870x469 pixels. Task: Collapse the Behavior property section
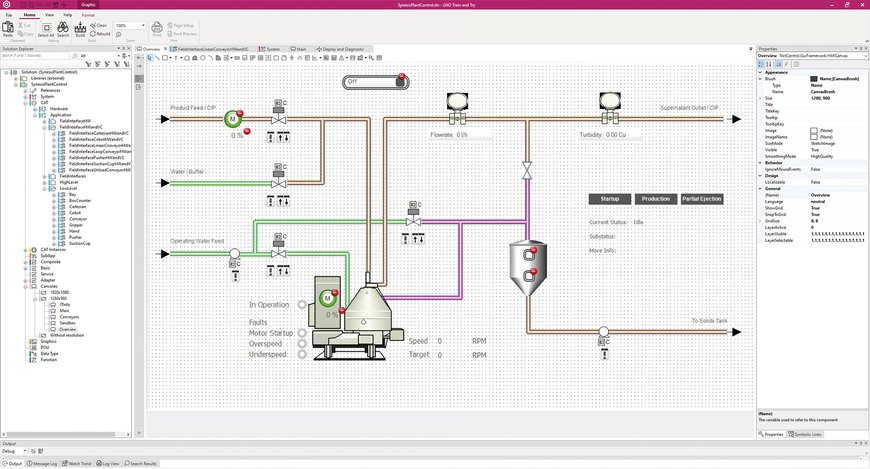point(761,163)
